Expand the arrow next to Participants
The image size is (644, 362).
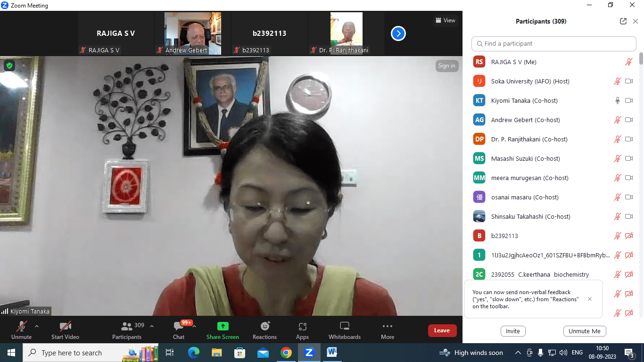pos(152,326)
